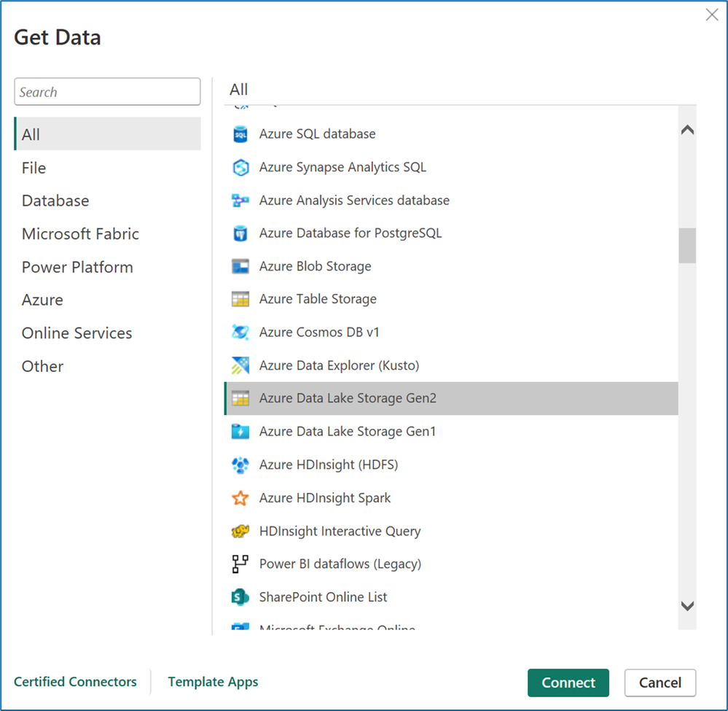Pick "HDInsight Interactive Query" text
The width and height of the screenshot is (728, 711).
(x=340, y=531)
